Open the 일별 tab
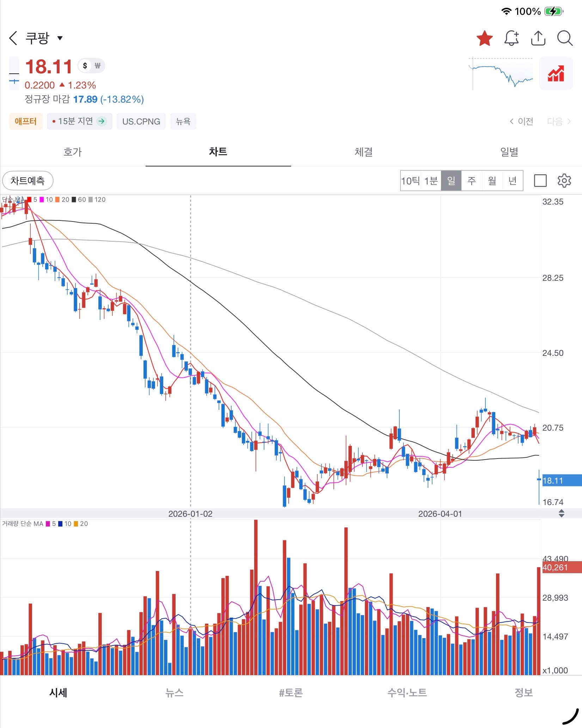 (x=509, y=152)
